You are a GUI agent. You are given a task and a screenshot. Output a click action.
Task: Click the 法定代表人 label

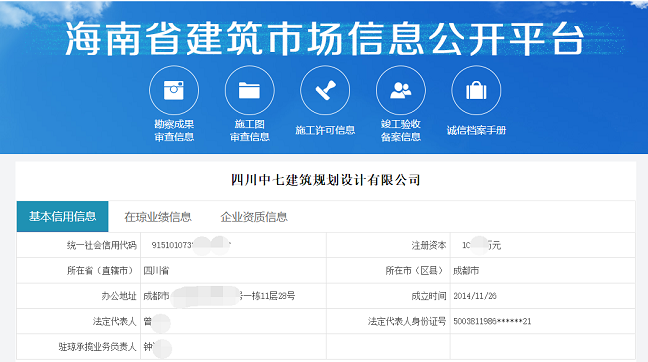tap(114, 321)
